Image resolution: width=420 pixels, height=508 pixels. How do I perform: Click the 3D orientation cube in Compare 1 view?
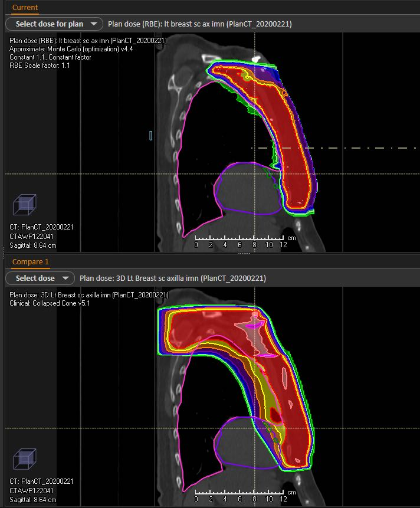pos(25,460)
